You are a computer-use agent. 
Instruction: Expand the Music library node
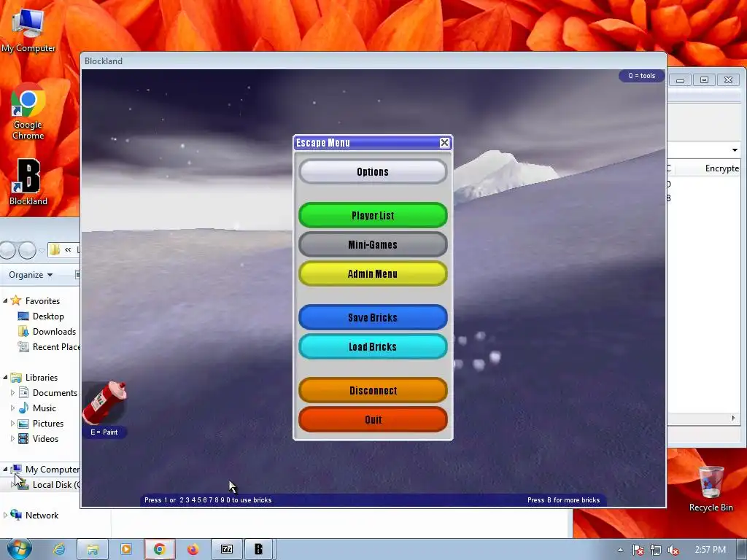click(13, 408)
